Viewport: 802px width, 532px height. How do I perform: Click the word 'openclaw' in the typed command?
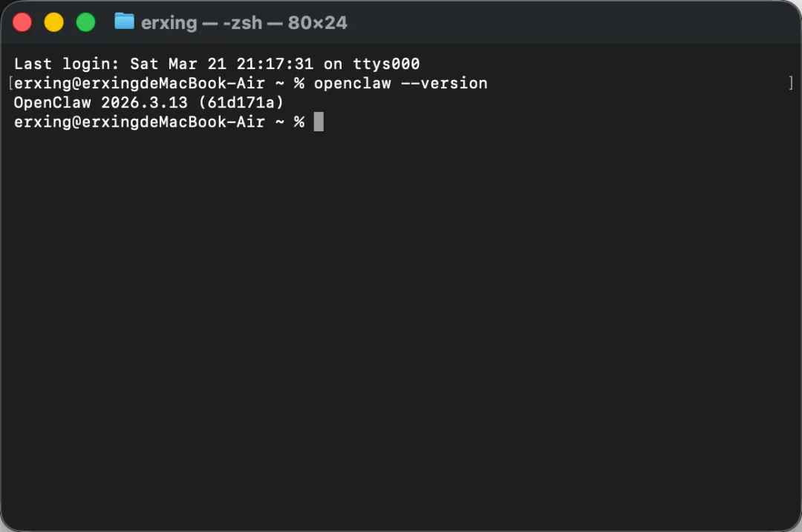(353, 83)
